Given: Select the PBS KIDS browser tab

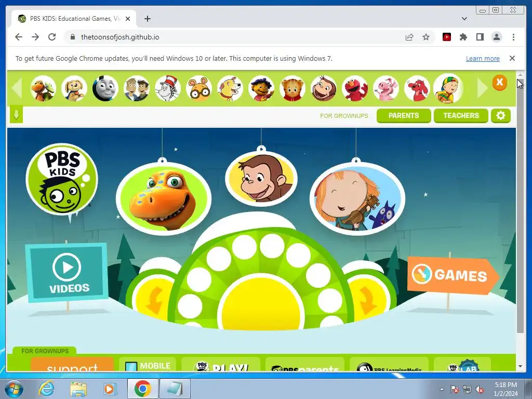Looking at the screenshot, I should 74,19.
